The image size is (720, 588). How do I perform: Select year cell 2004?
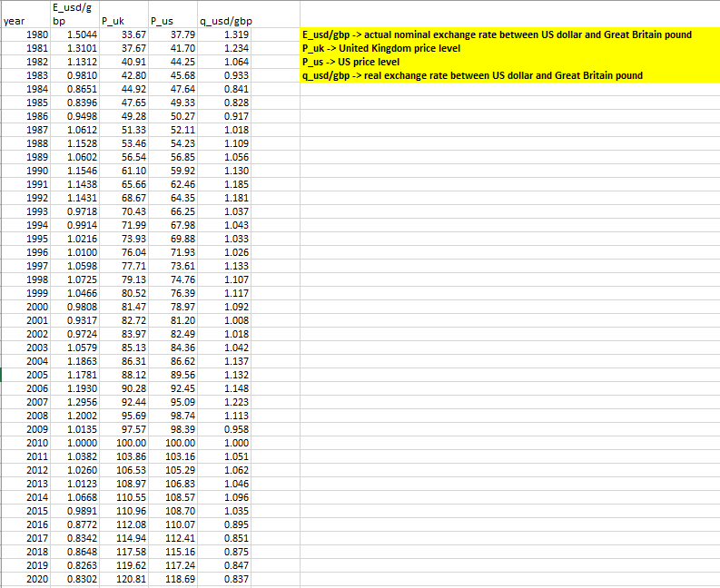click(x=25, y=361)
